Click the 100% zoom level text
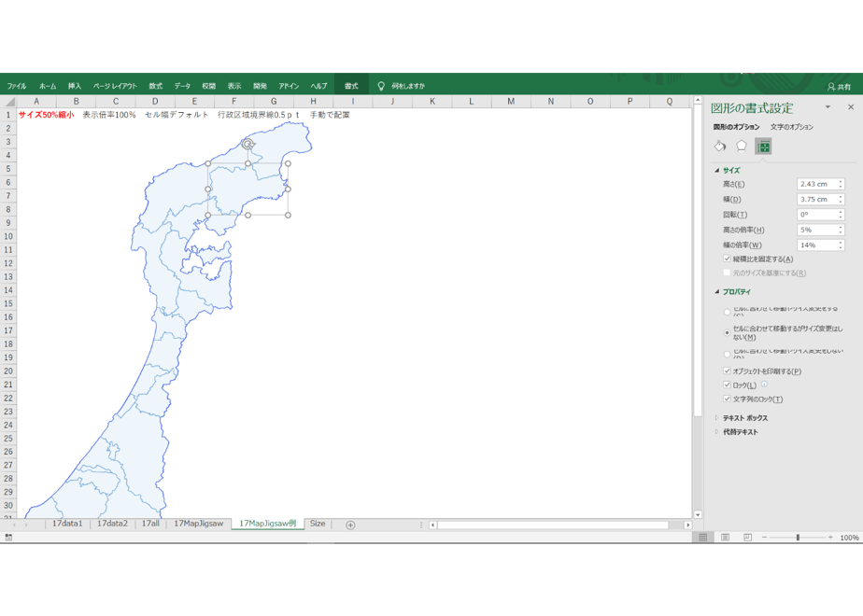The width and height of the screenshot is (863, 616). [x=849, y=538]
